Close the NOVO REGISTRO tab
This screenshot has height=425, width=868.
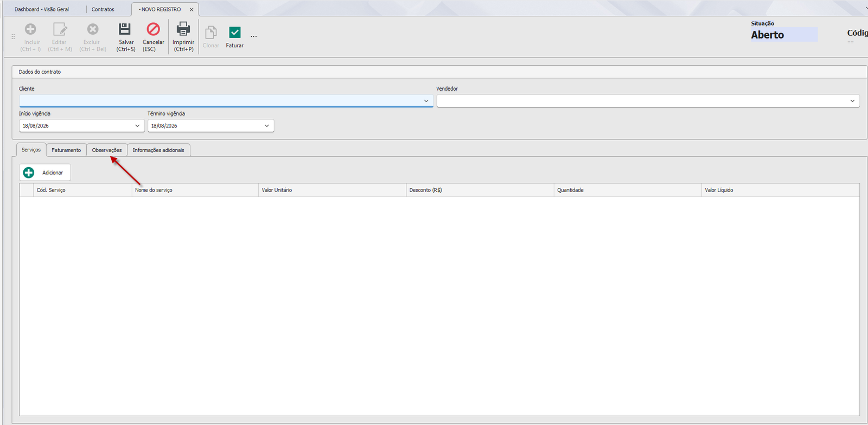coord(192,10)
